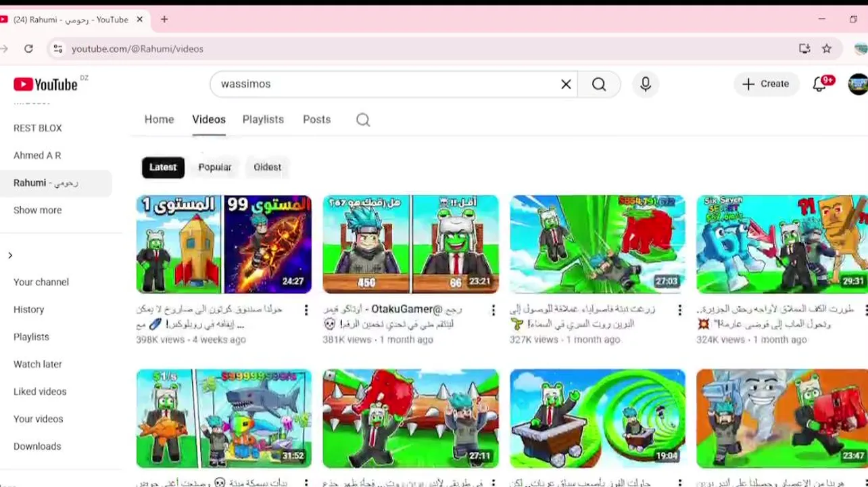
Task: Click the Create button
Action: point(765,84)
